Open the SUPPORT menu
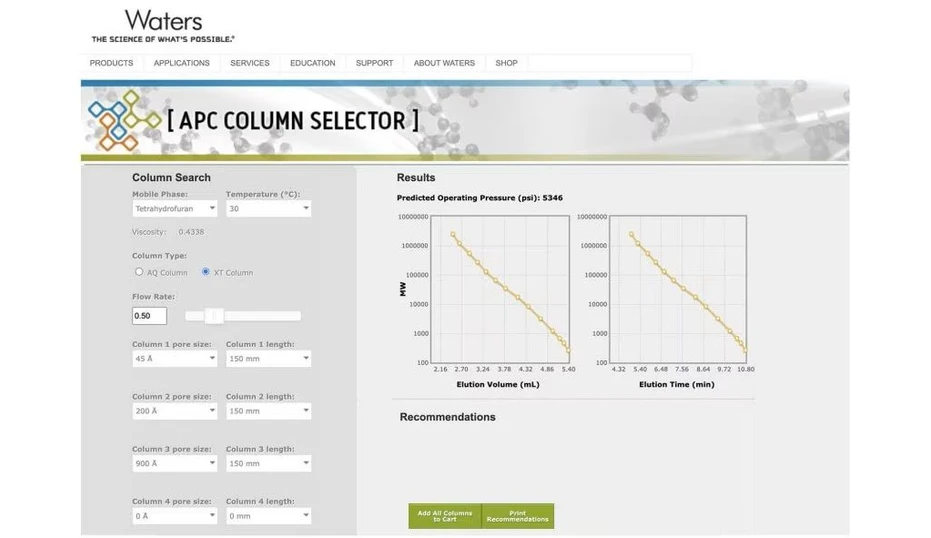This screenshot has width=931, height=538. (374, 63)
